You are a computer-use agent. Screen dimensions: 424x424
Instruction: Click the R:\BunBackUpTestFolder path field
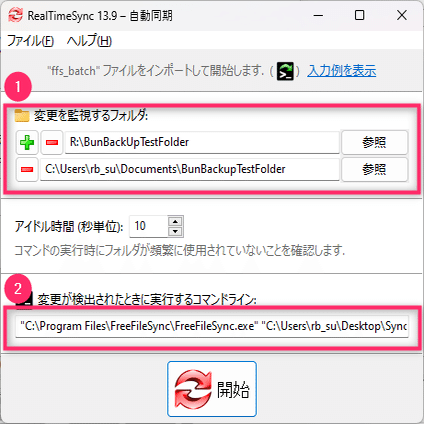[x=202, y=142]
